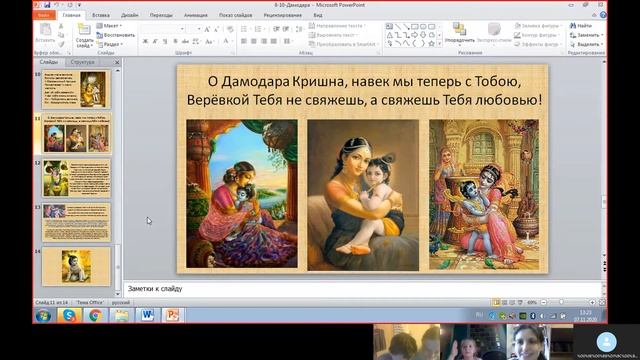Toggle Bold (Ж) formatting
This screenshot has height=360, width=640.
[145, 41]
